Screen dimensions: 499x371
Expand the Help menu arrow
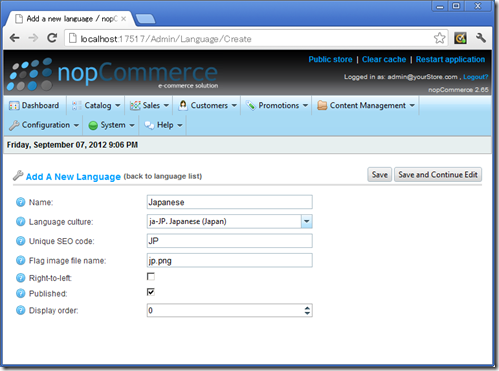click(180, 125)
